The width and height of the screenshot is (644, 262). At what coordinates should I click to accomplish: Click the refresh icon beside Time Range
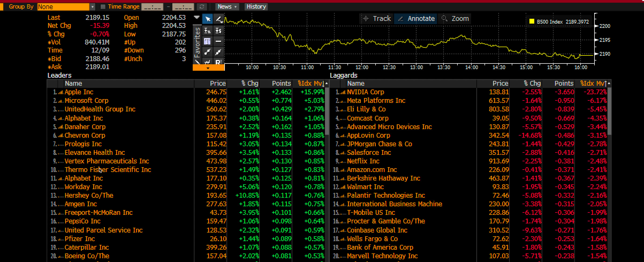pos(202,7)
